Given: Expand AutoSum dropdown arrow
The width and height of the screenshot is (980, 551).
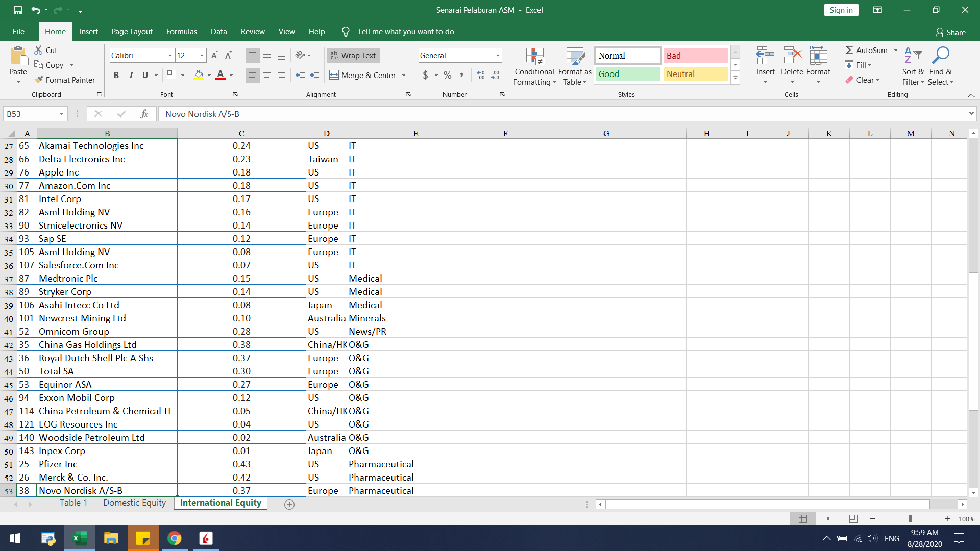Looking at the screenshot, I should click(896, 50).
